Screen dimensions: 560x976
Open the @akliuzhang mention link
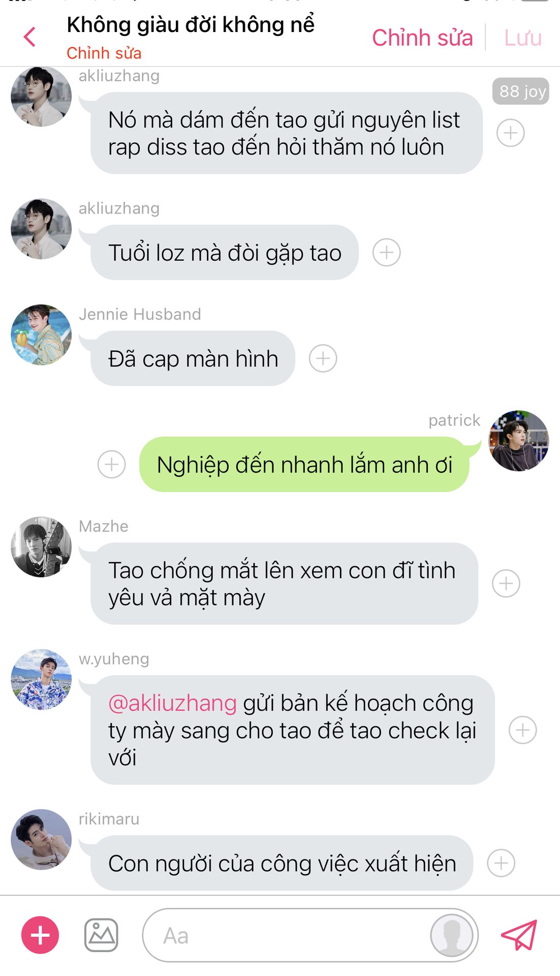pos(173,703)
